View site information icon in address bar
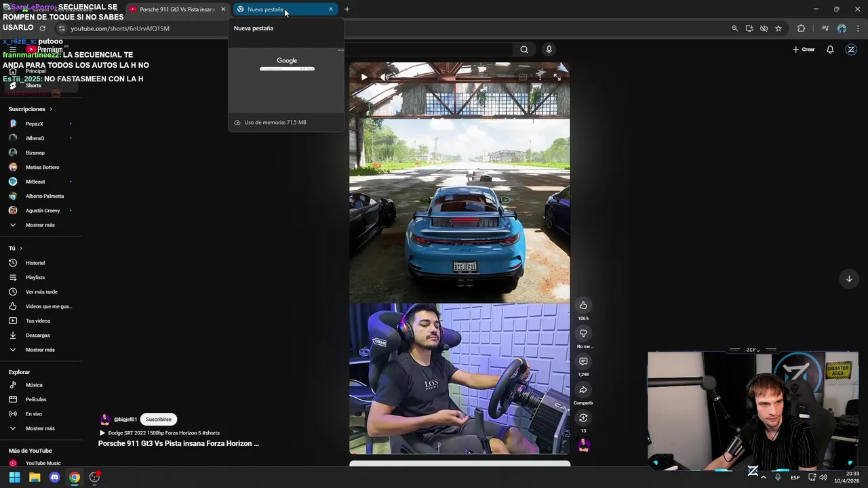 click(x=62, y=28)
